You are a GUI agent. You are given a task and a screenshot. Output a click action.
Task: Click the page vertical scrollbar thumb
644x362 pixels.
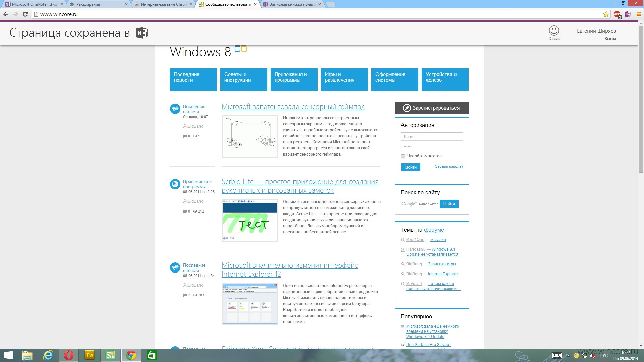click(641, 99)
